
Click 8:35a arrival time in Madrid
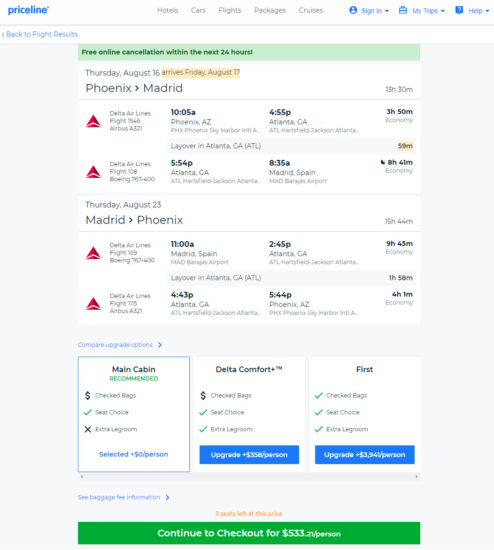279,163
